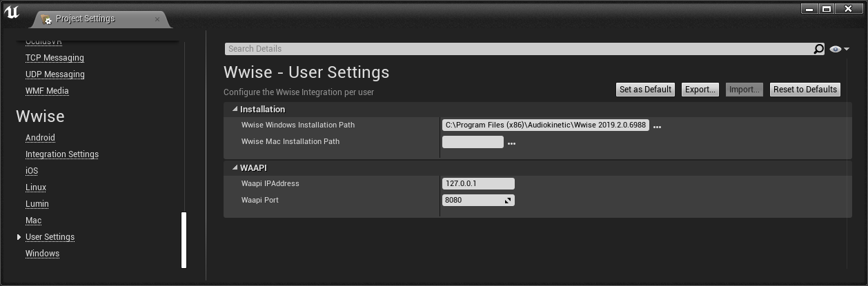This screenshot has width=868, height=286.
Task: Open WMF Media settings
Action: tap(47, 91)
